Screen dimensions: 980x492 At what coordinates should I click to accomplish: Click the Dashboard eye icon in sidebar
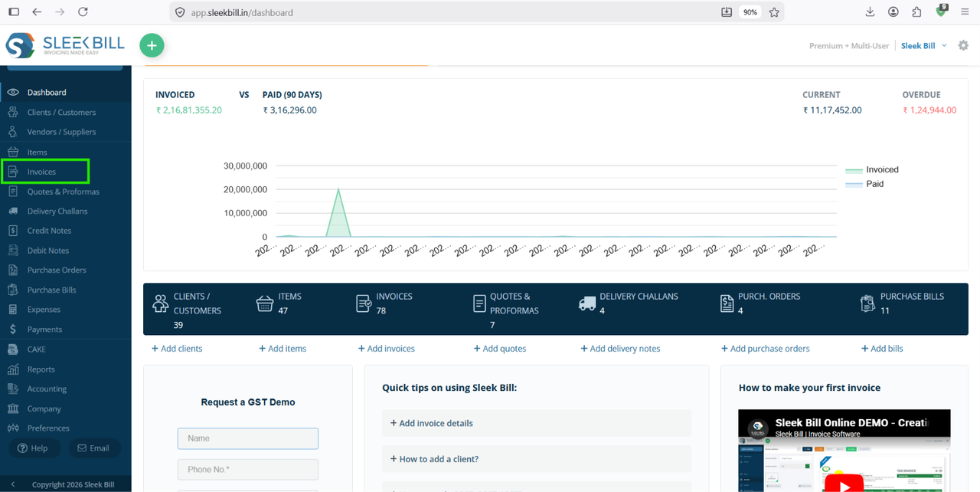13,92
